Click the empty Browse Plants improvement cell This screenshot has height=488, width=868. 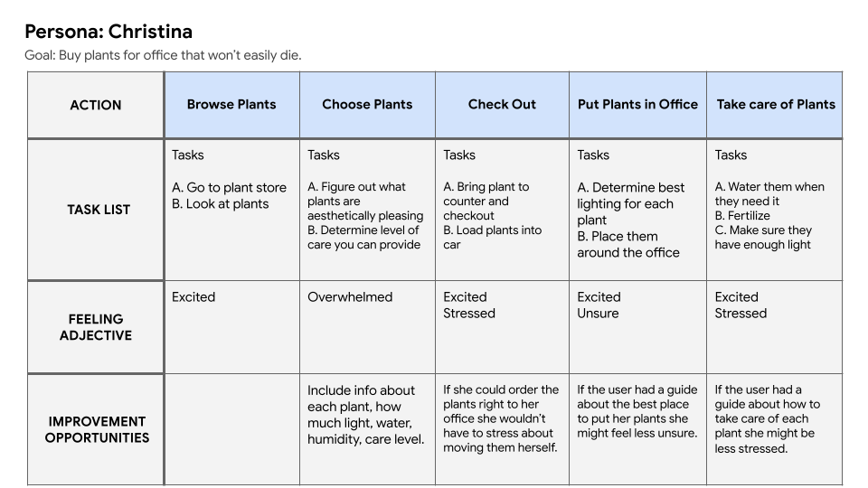(232, 429)
